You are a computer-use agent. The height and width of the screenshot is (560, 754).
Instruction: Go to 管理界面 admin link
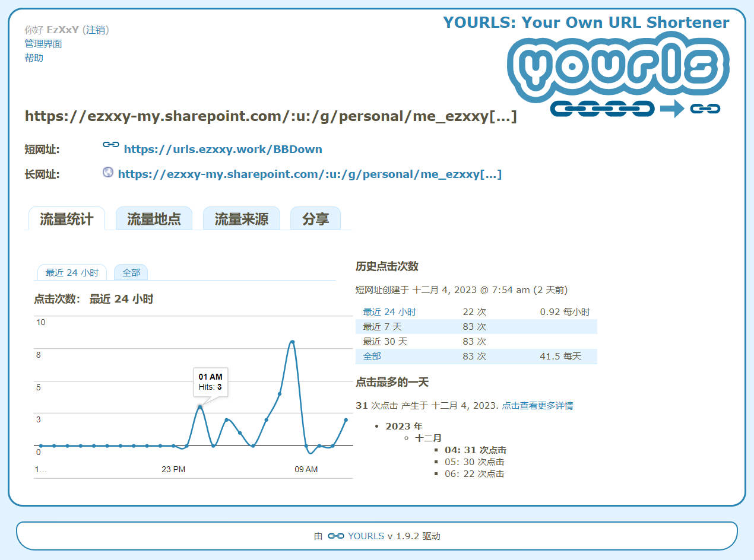[x=43, y=44]
